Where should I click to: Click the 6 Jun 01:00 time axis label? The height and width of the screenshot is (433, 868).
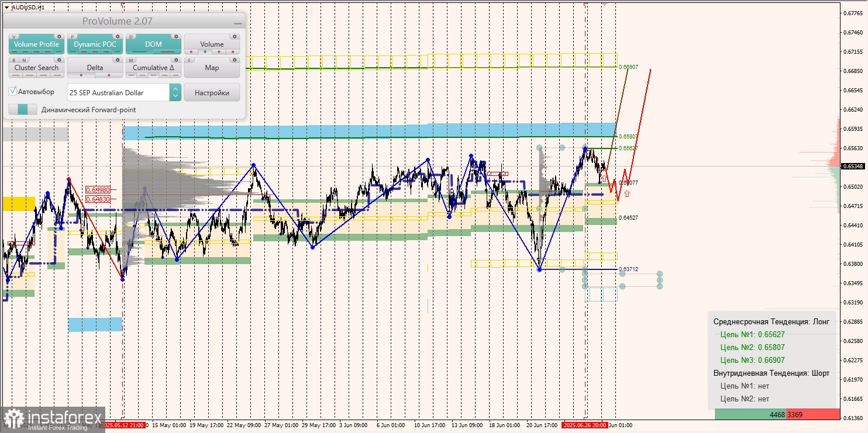click(390, 425)
